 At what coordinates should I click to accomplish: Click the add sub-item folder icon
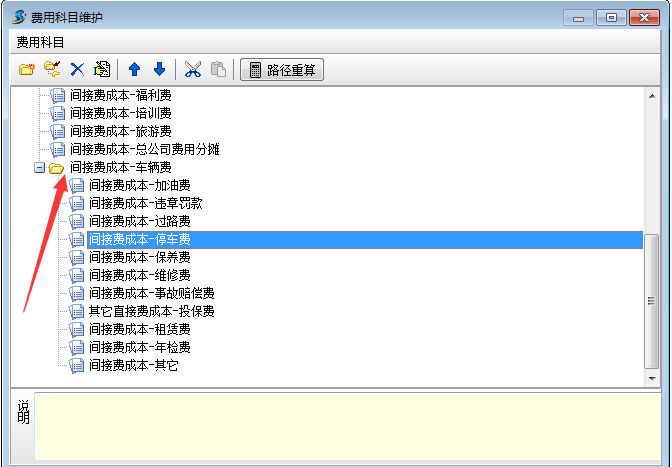coord(52,70)
